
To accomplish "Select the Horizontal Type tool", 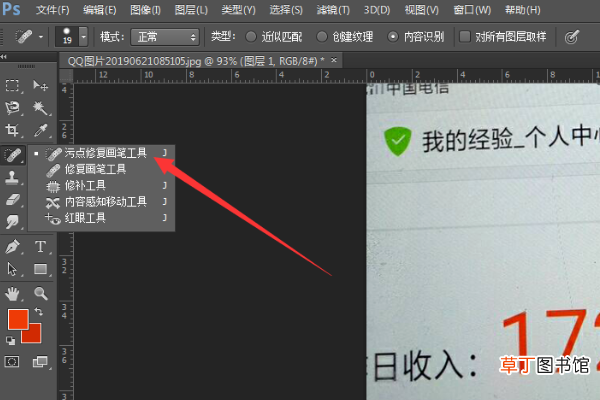I will (x=41, y=247).
